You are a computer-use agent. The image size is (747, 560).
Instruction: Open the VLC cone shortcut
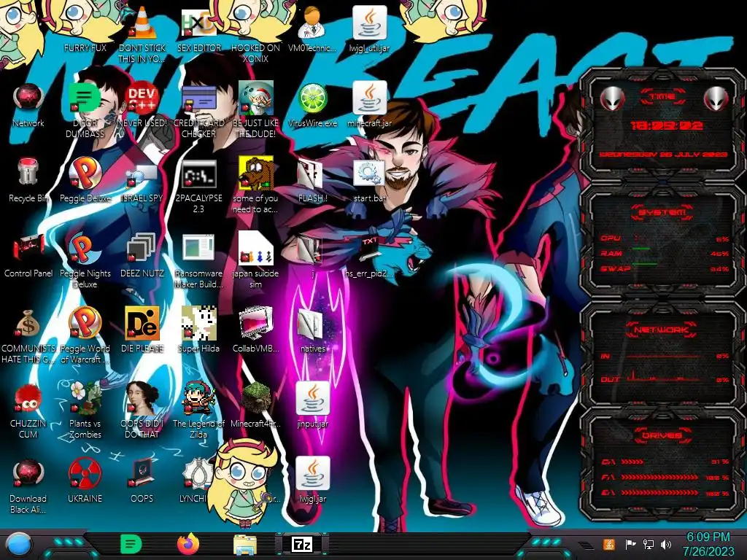click(x=142, y=23)
